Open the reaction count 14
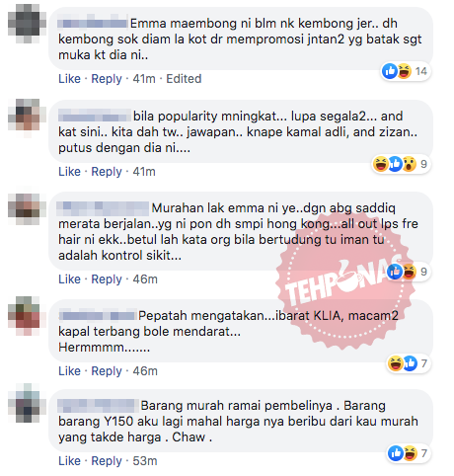The width and height of the screenshot is (454, 476). pos(420,71)
